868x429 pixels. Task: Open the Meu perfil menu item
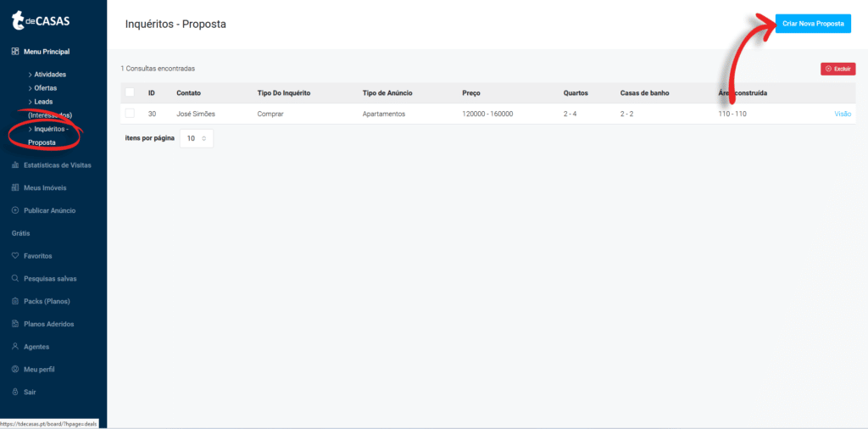click(x=33, y=369)
